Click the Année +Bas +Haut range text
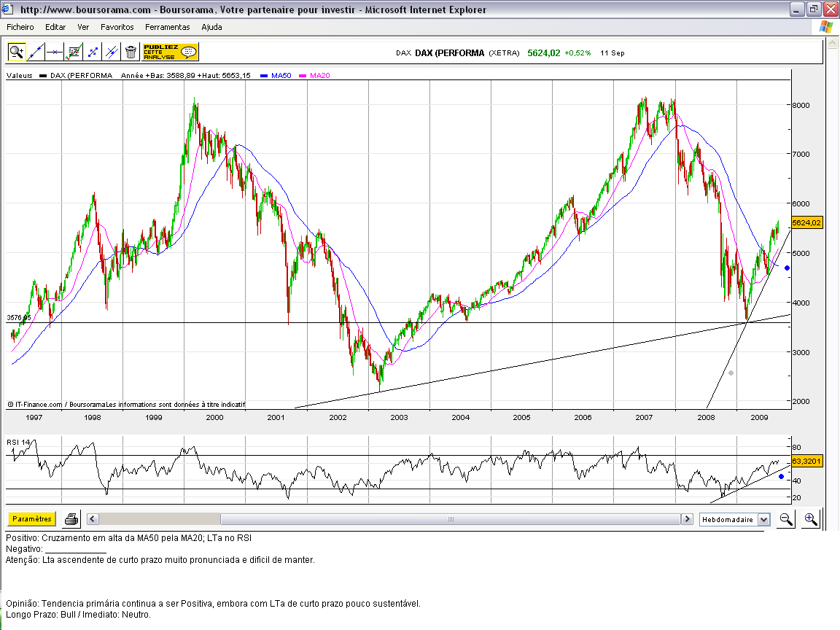 point(185,76)
